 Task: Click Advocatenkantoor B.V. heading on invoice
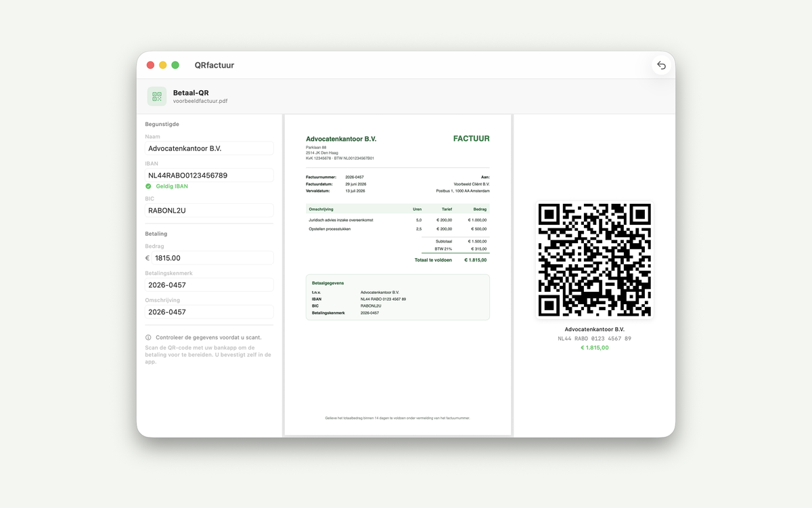point(341,139)
